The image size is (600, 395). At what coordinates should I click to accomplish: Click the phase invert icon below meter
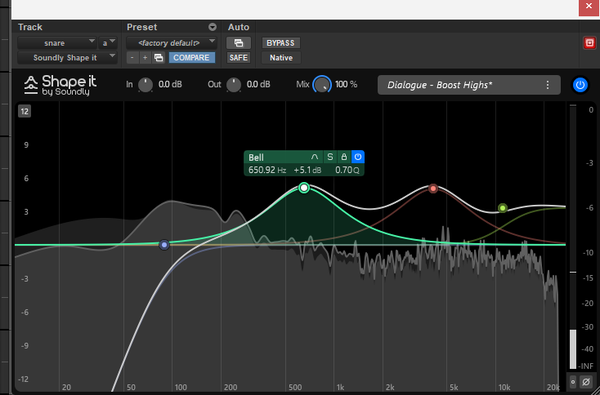pos(585,382)
